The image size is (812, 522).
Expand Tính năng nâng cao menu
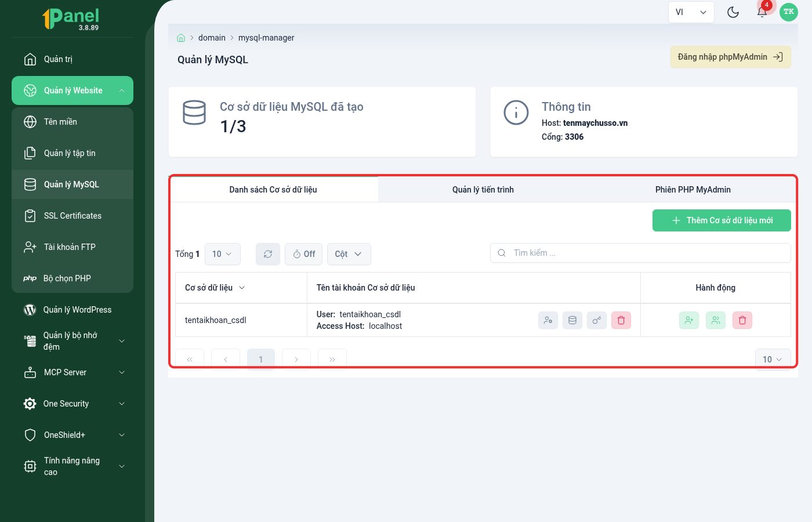(72, 466)
